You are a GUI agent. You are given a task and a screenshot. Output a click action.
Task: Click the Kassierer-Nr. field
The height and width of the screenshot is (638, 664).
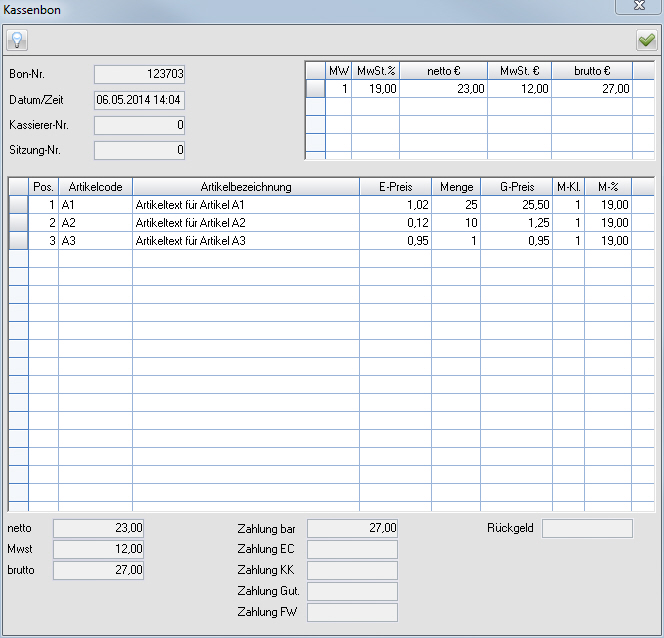[139, 125]
